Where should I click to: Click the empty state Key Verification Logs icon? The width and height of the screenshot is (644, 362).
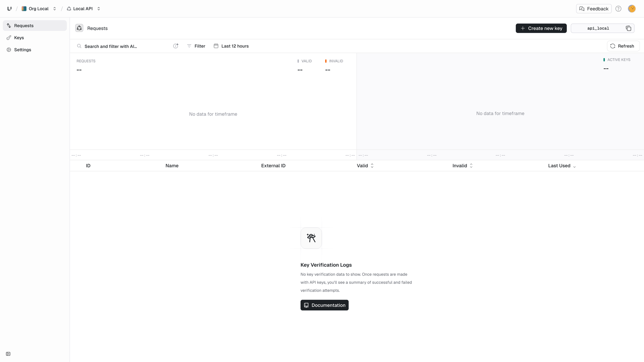tap(311, 238)
